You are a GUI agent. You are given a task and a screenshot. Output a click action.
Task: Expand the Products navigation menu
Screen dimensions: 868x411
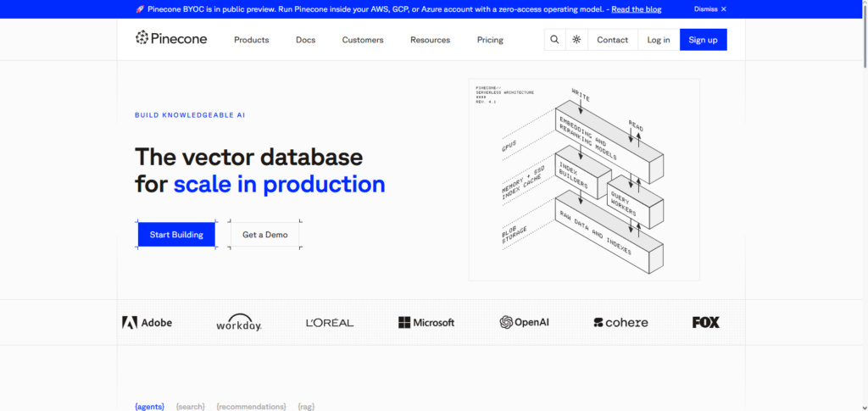[251, 40]
